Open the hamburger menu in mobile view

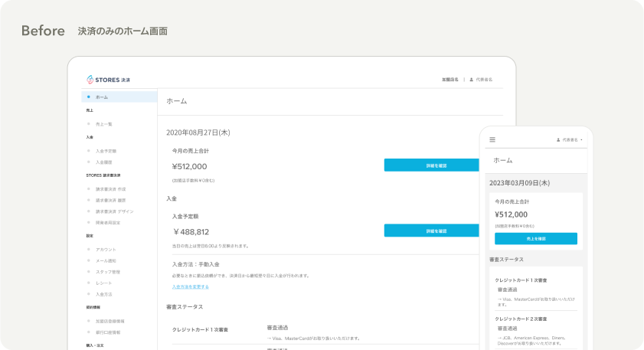[x=492, y=139]
